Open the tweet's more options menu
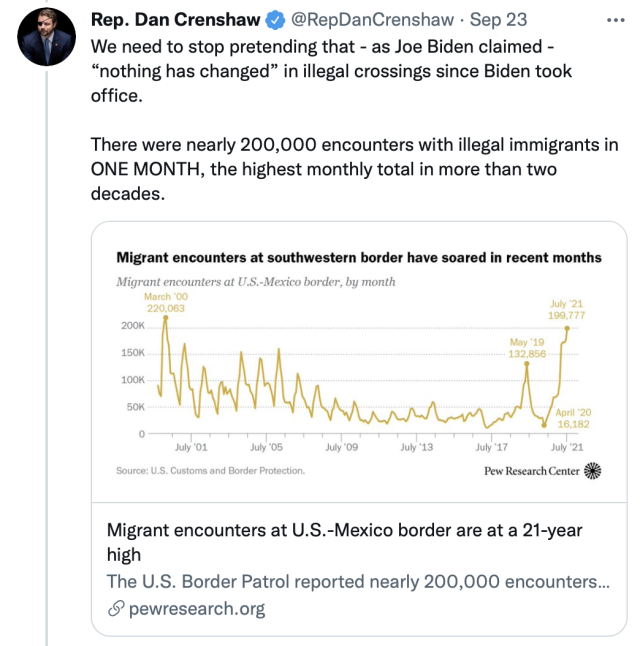This screenshot has height=646, width=640. (x=611, y=21)
